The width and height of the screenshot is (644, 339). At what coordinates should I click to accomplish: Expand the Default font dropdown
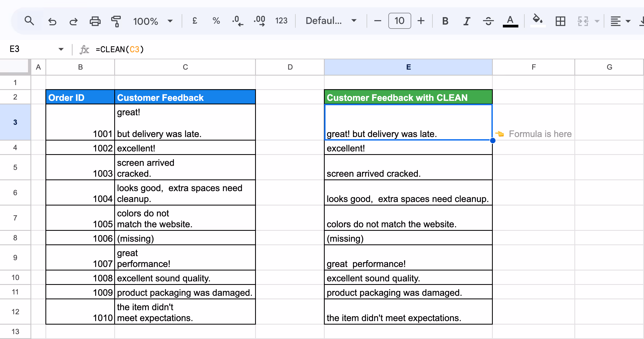click(x=331, y=21)
